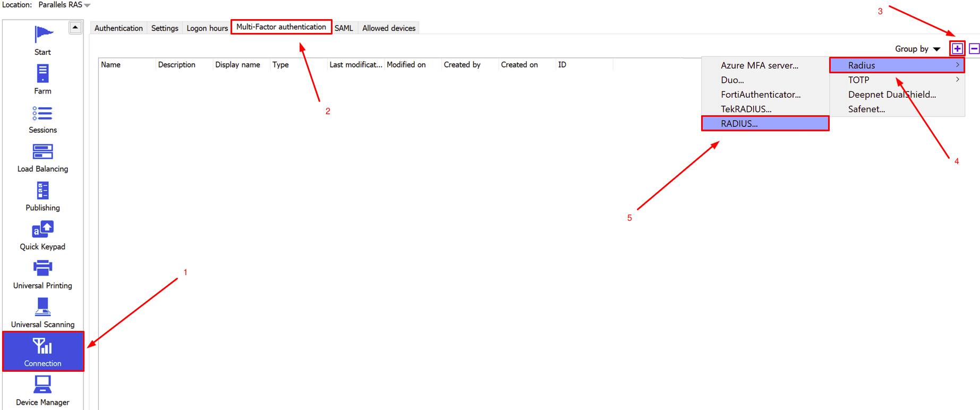Viewport: 980px width, 410px height.
Task: Click the sidebar scroll up arrow
Action: pyautogui.click(x=75, y=27)
